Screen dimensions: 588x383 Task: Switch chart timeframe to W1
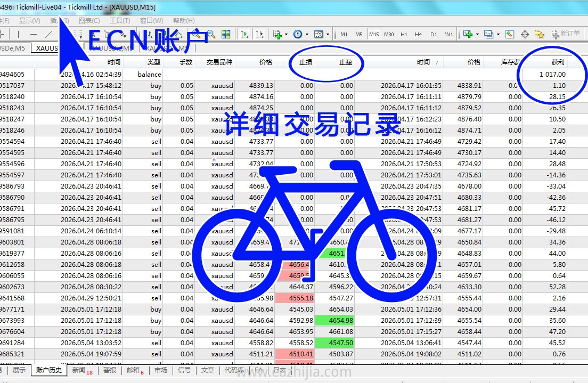tap(449, 34)
